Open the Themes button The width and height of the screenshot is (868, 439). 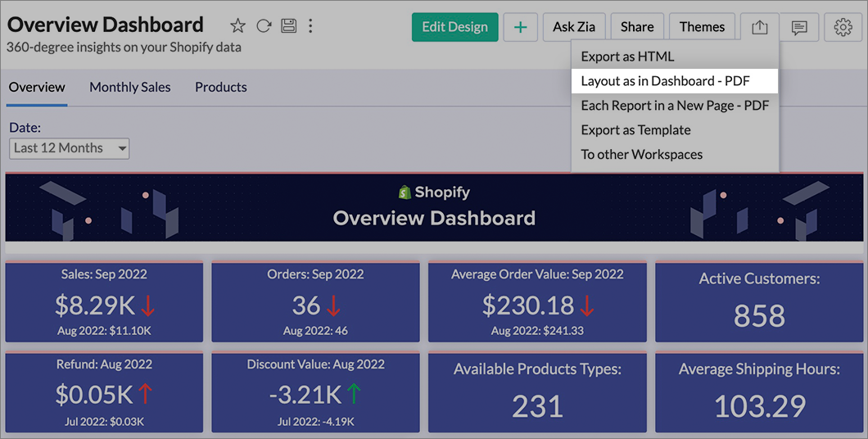pyautogui.click(x=702, y=27)
